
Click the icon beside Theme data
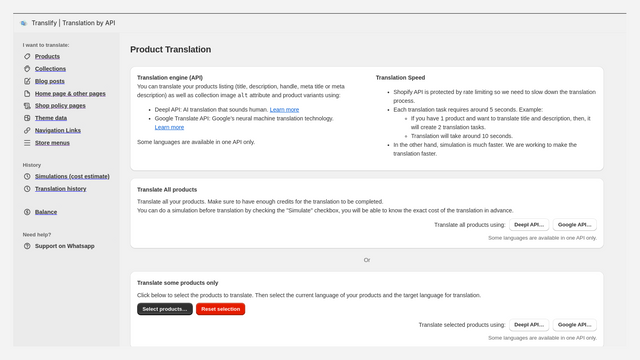[x=27, y=118]
